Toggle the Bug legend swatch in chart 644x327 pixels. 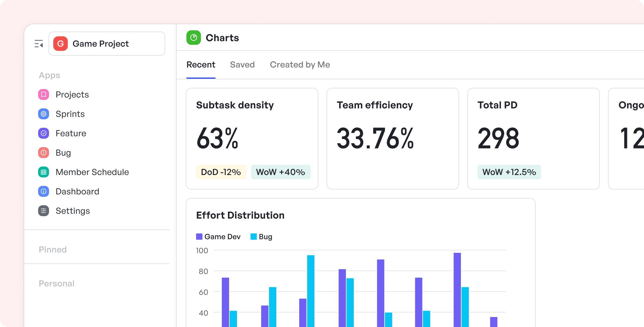pos(254,236)
